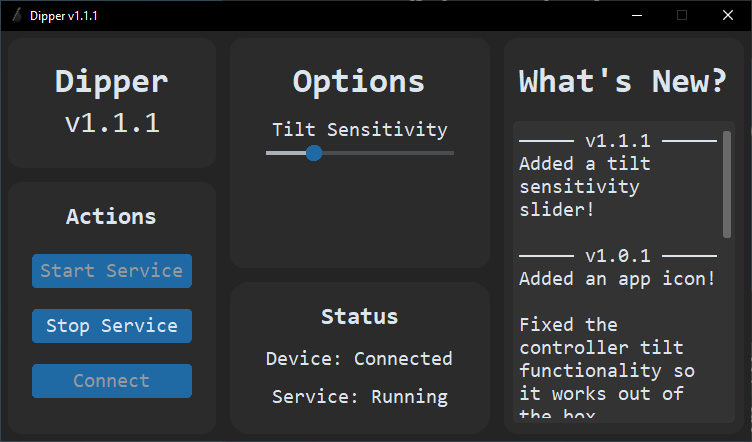Click the Dipper app icon in title bar
This screenshot has height=442, width=752.
[15, 15]
